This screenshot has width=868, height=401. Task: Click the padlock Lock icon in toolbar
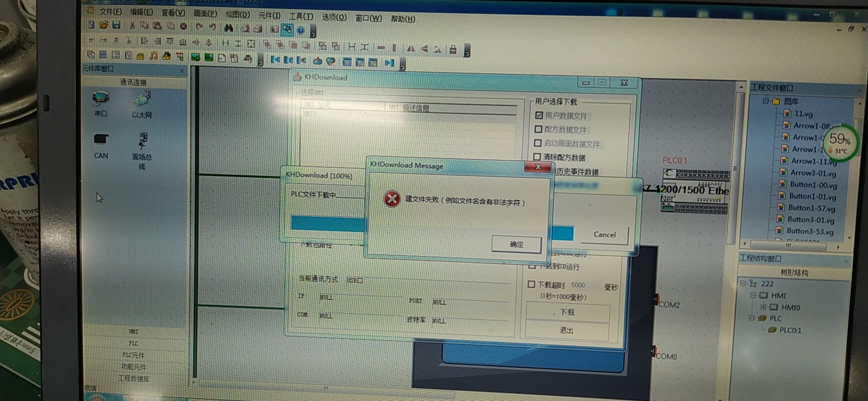(453, 50)
